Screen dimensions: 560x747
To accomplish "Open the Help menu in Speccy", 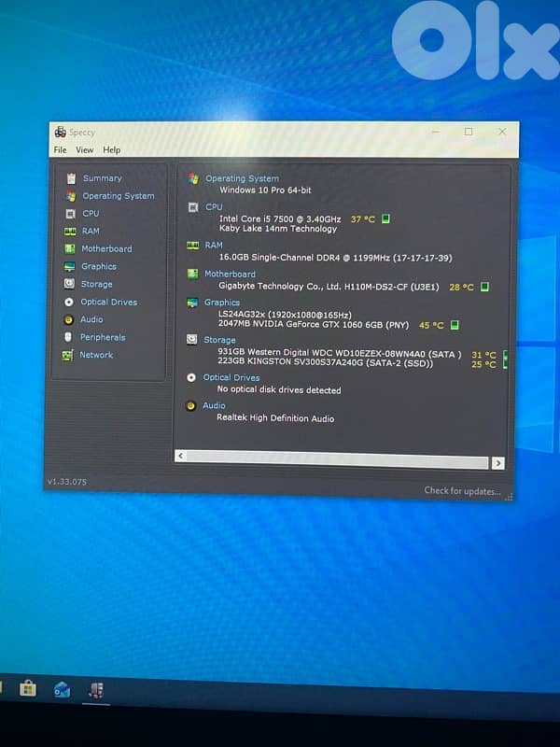I will (111, 150).
